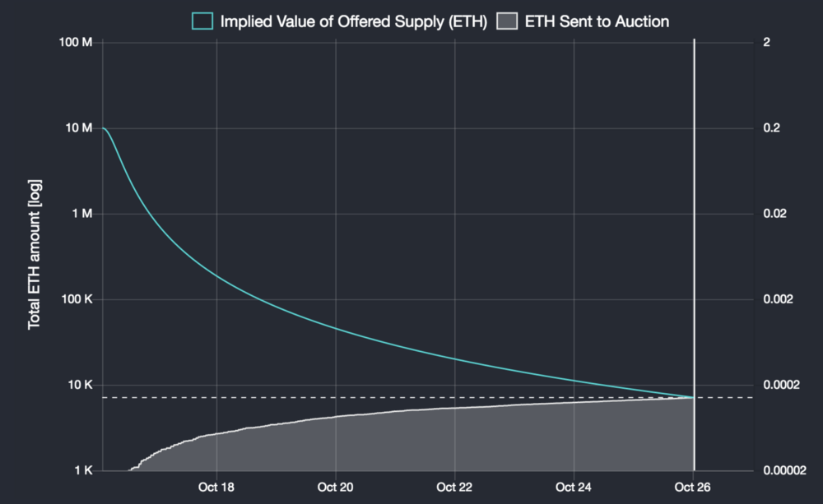Click the 10 M left axis tick label
Viewport: 823px width, 504px height.
click(x=80, y=128)
